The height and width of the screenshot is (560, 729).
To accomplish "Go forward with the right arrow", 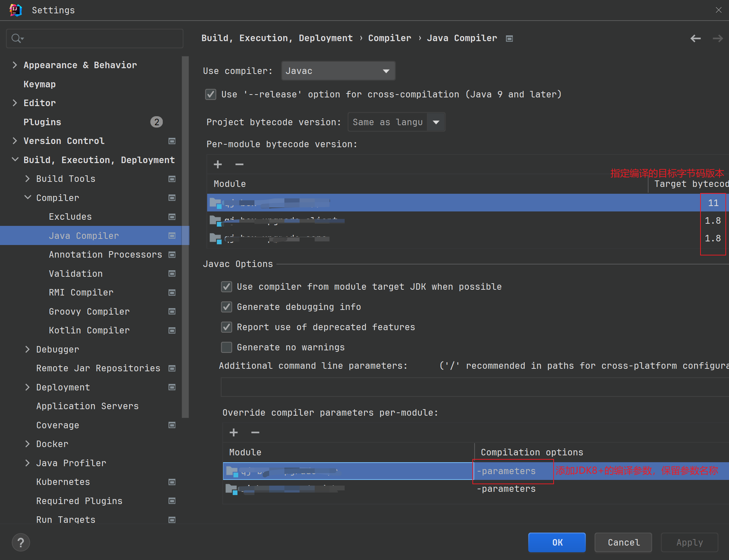I will point(718,38).
